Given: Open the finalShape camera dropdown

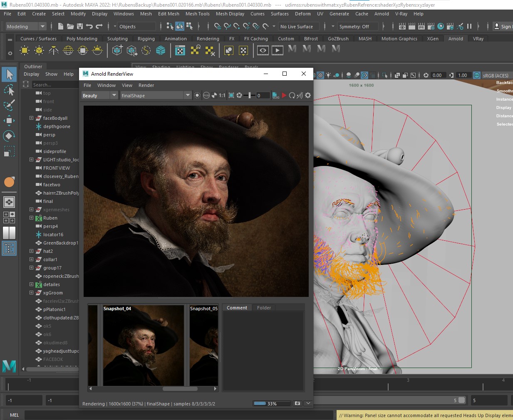Looking at the screenshot, I should tap(155, 95).
